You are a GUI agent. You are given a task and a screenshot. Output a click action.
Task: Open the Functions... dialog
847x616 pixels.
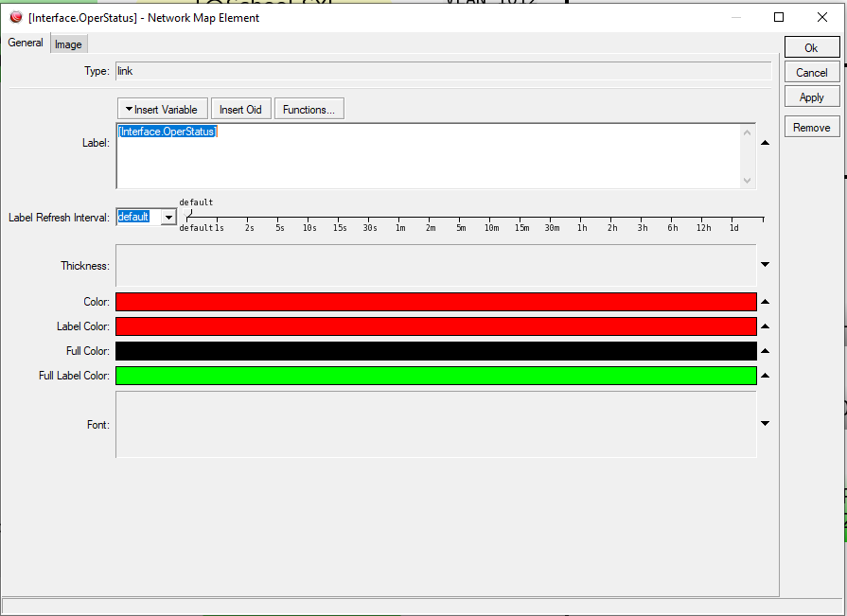pos(309,109)
